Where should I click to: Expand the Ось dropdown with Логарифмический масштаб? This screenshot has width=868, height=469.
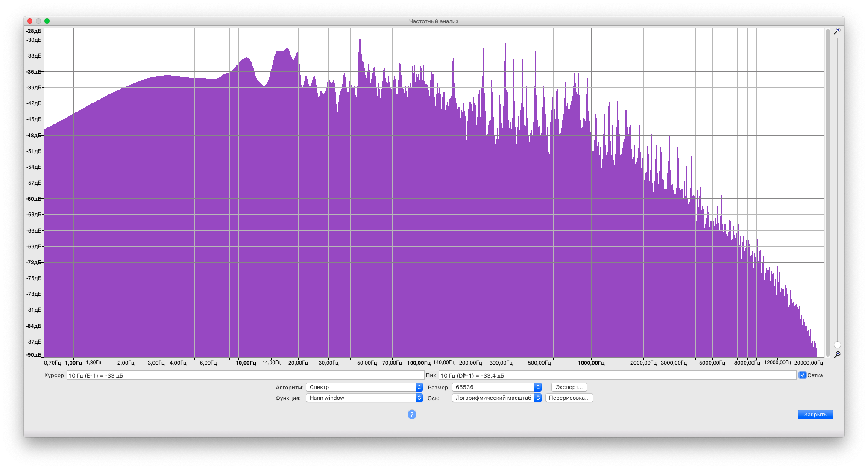(x=496, y=398)
